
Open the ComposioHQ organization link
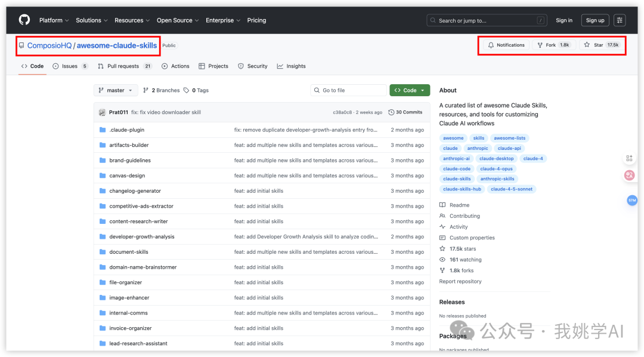[x=49, y=45]
